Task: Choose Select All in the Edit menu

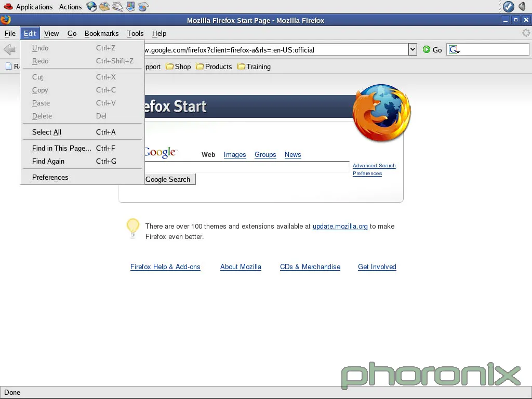Action: point(82,132)
